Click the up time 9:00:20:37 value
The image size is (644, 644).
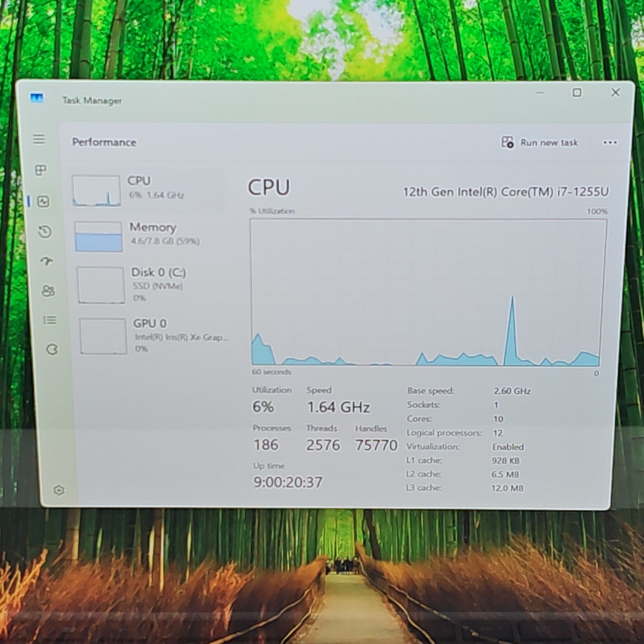tap(288, 482)
